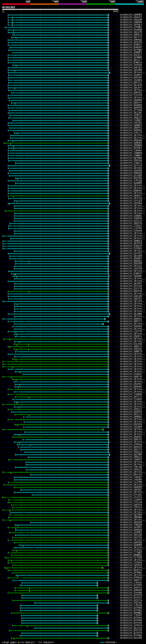Select hit UniRef100_A9RHM6
146x644 pixels.
click(131, 22)
